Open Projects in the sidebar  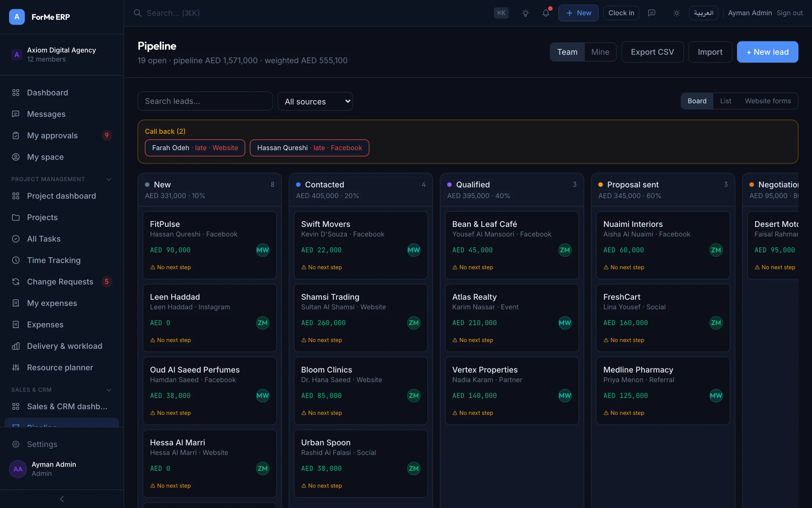62,217
